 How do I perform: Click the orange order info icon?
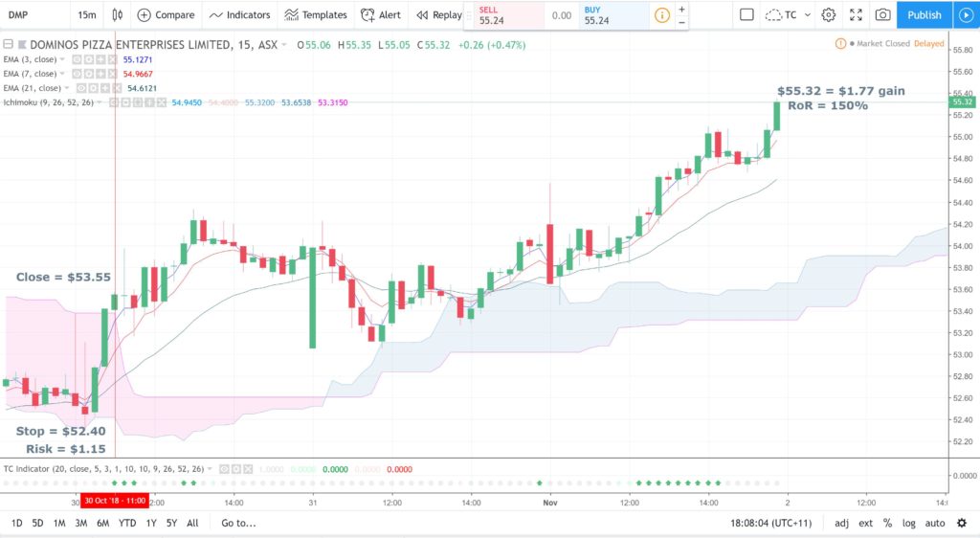661,15
